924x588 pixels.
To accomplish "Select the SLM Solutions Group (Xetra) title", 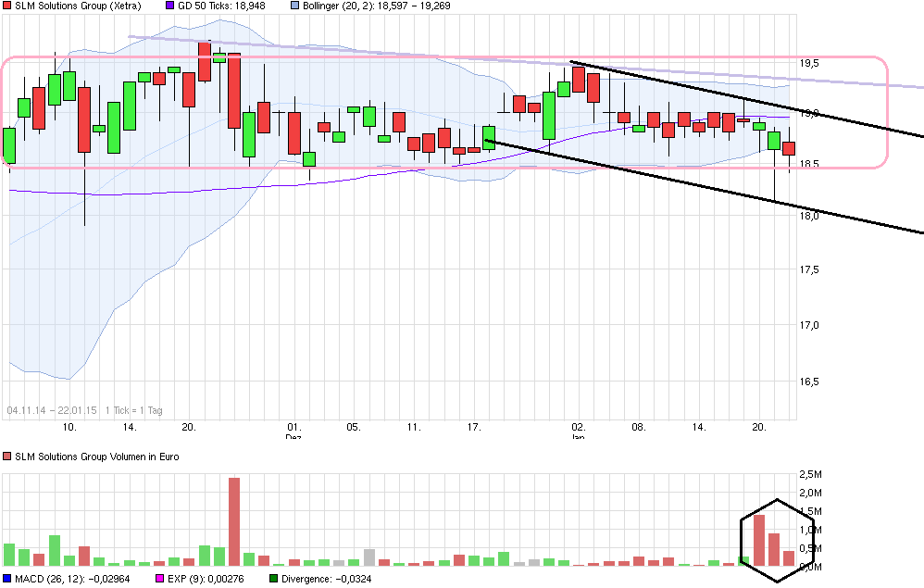I will [x=75, y=6].
